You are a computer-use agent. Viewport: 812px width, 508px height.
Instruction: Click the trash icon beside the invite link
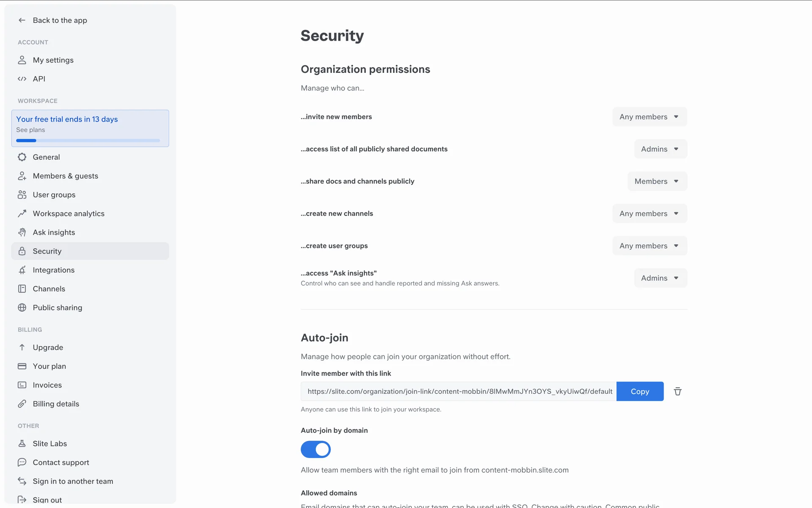(678, 392)
